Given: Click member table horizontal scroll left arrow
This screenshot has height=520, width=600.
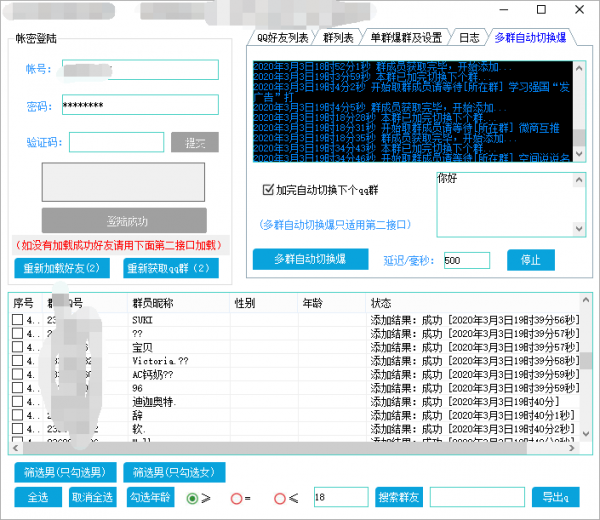Looking at the screenshot, I should point(16,448).
